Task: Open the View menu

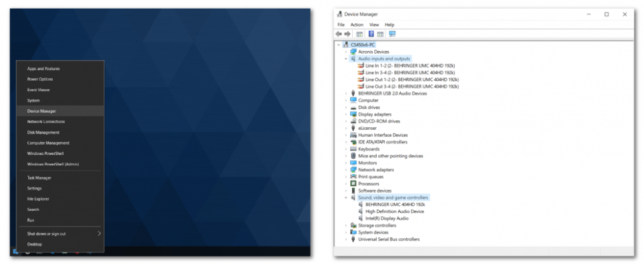Action: [374, 25]
